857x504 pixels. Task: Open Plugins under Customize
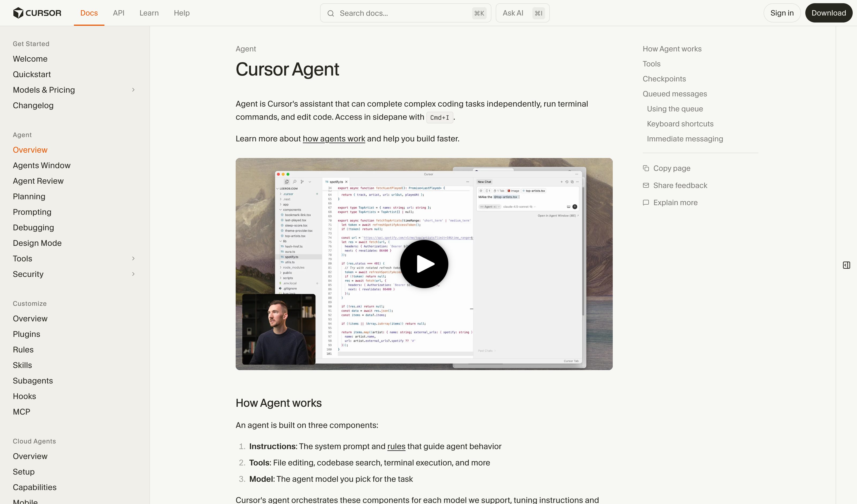tap(27, 334)
